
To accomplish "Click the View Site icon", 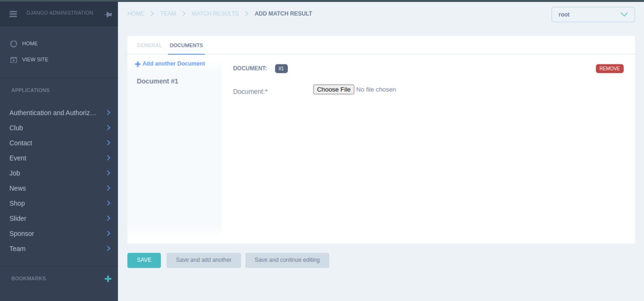I will click(x=14, y=59).
